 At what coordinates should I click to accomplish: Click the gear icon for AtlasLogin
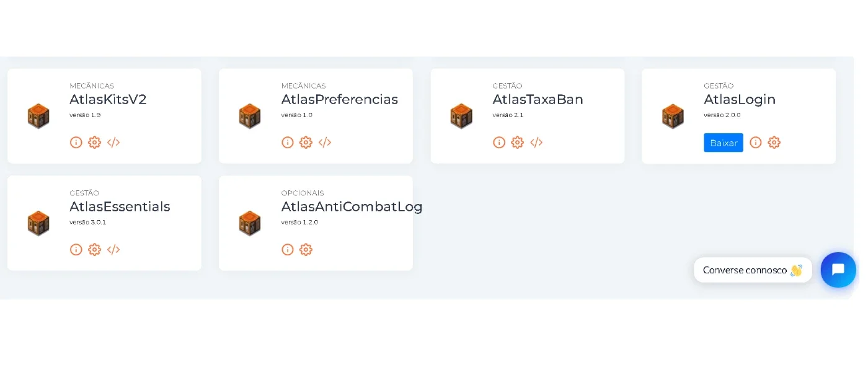[x=774, y=143]
